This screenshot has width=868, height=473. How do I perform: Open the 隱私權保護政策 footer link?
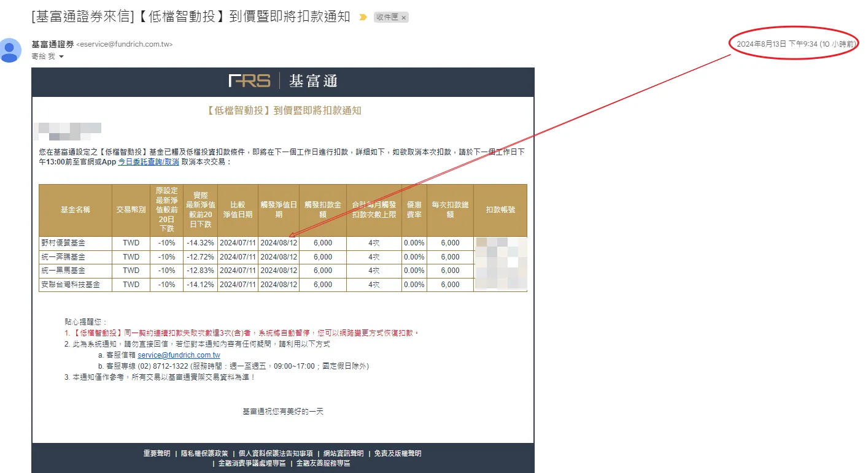(204, 453)
